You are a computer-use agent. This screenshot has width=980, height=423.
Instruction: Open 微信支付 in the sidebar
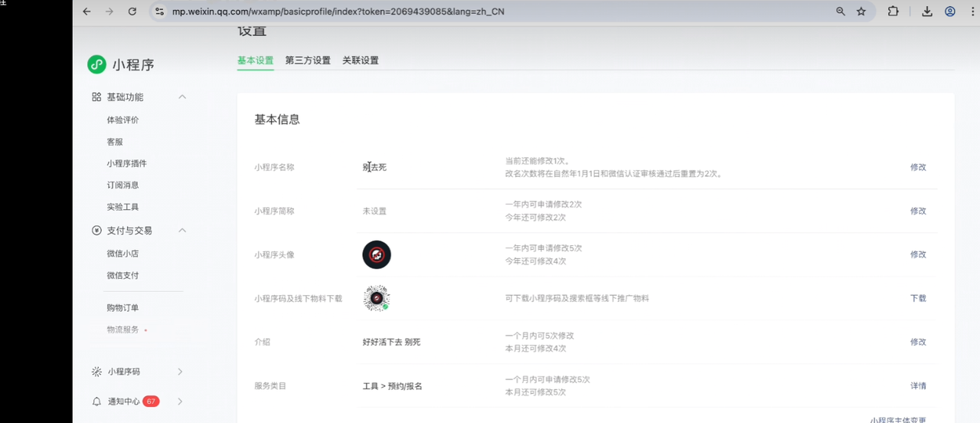coord(123,275)
